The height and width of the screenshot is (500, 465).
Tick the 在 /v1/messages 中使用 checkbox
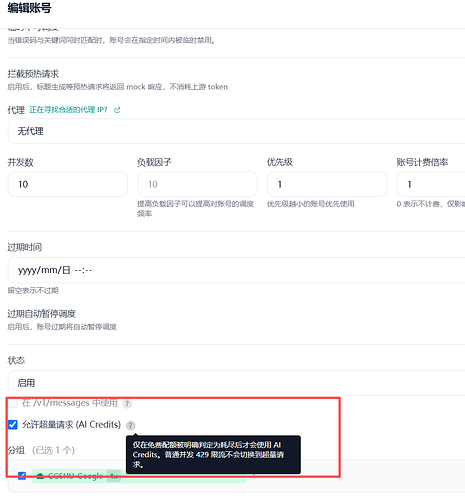pyautogui.click(x=13, y=403)
